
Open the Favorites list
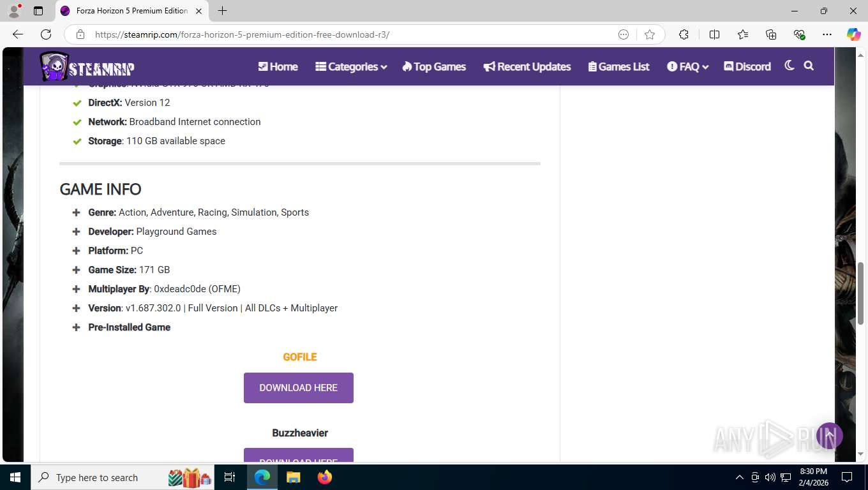pos(743,34)
